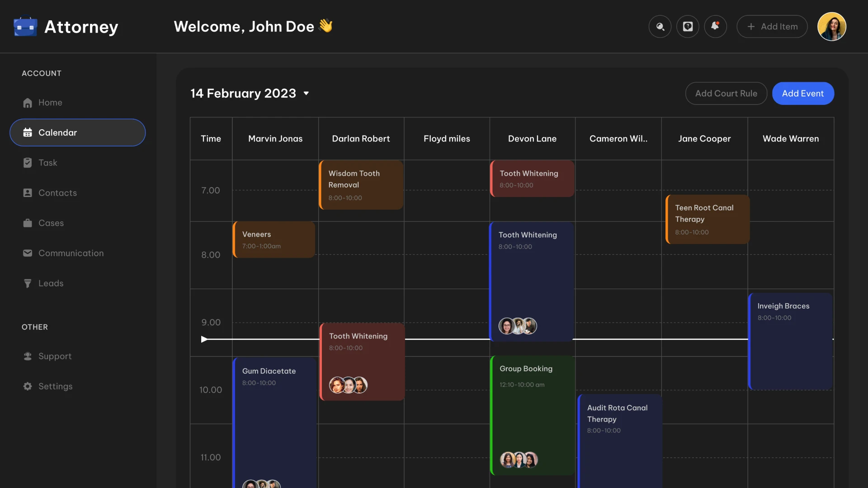Open Support via the person icon

(28, 356)
